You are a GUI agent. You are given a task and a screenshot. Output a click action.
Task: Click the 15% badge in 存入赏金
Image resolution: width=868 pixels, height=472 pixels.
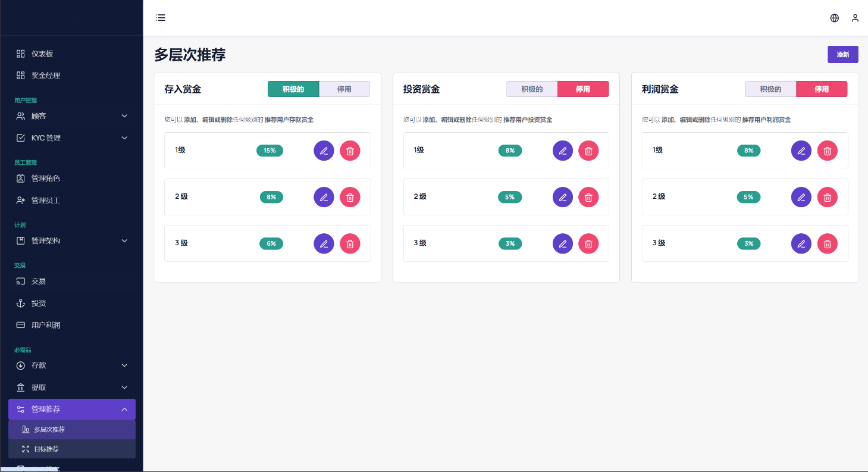[x=270, y=151]
